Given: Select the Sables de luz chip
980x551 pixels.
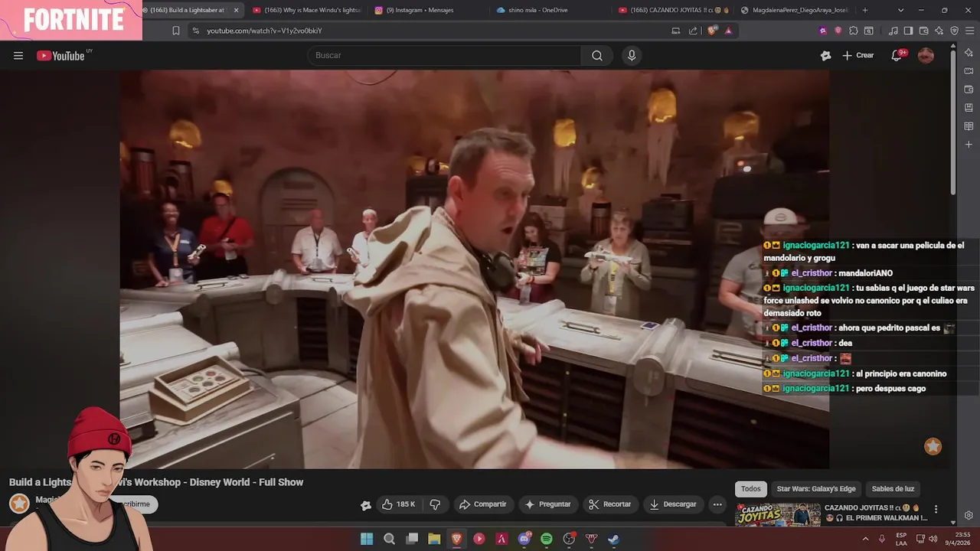Looking at the screenshot, I should click(893, 489).
